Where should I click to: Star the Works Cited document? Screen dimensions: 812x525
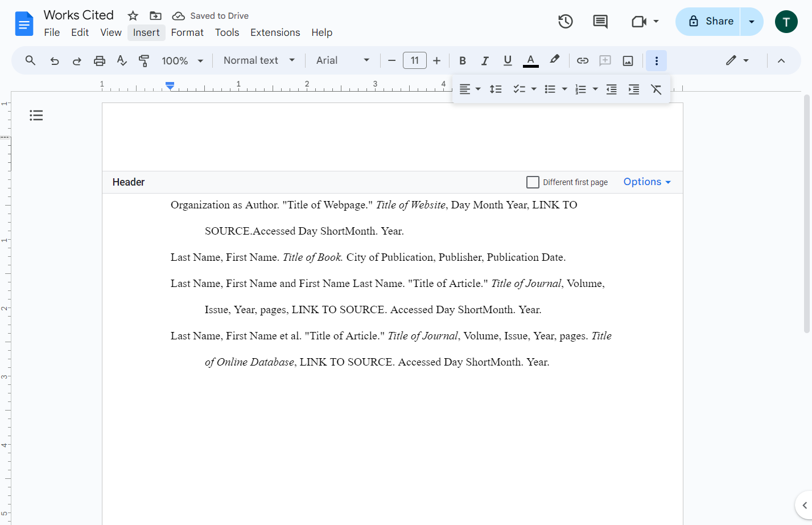coord(133,15)
